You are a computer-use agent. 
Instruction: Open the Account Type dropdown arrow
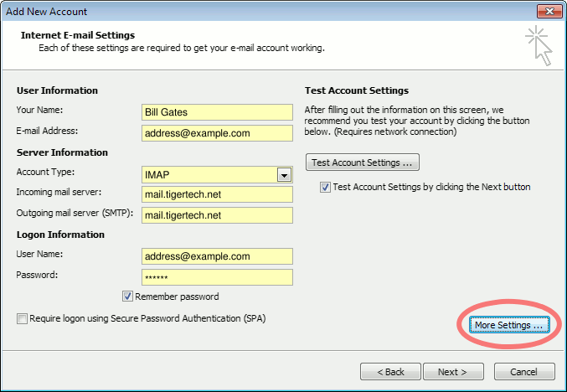[x=284, y=175]
